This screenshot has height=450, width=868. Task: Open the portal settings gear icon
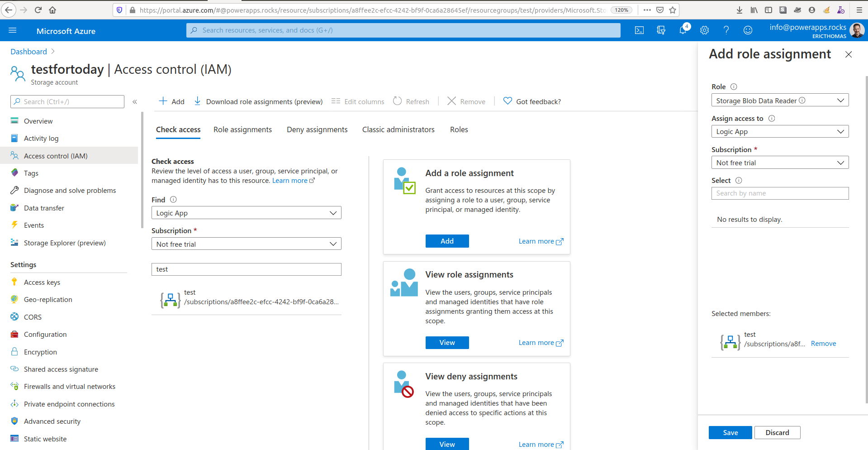click(x=704, y=30)
